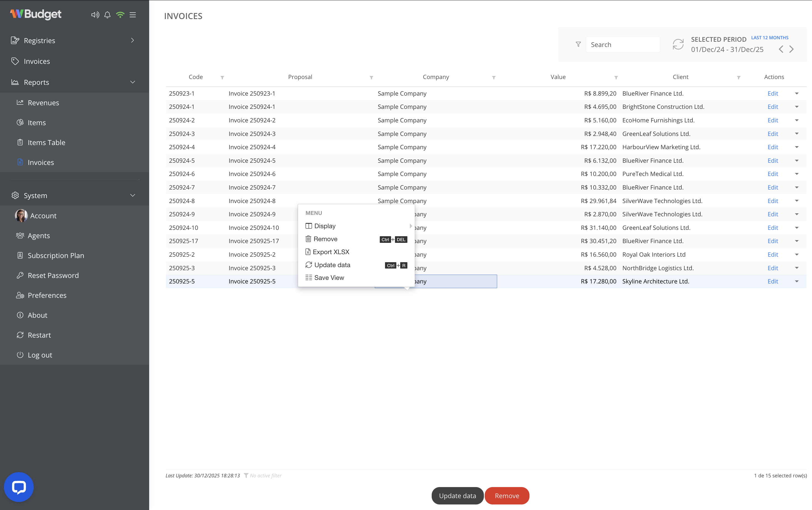Open Revenues report from the sidebar
The width and height of the screenshot is (812, 510).
click(x=44, y=102)
